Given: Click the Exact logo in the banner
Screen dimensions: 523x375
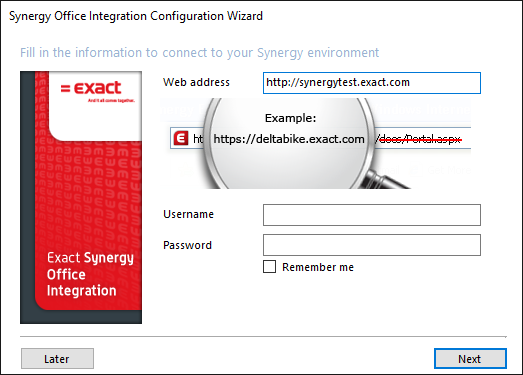Looking at the screenshot, I should [91, 88].
